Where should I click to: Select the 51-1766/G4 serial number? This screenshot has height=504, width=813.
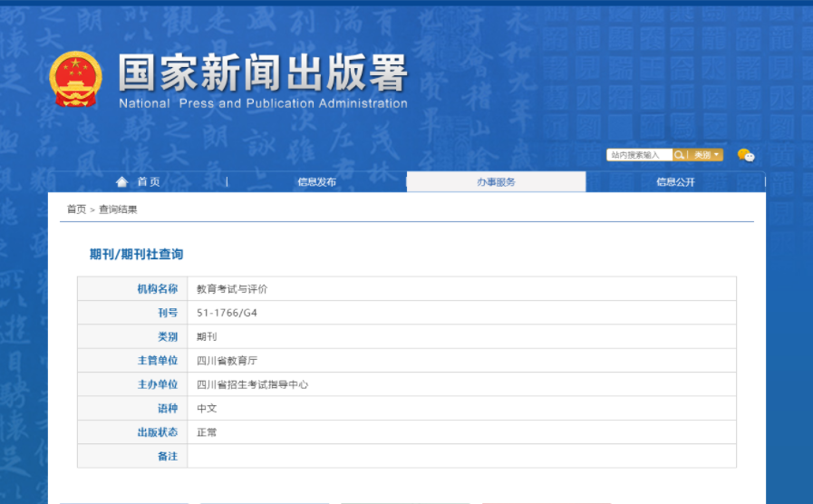(x=227, y=313)
